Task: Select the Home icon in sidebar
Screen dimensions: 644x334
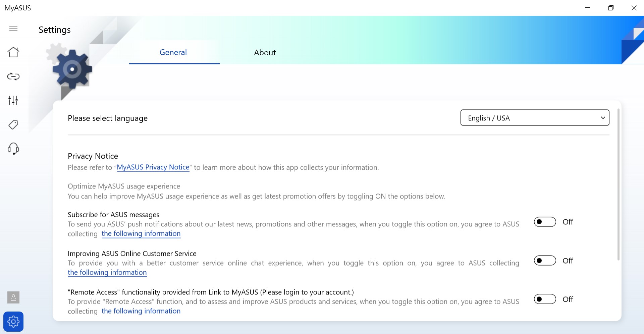Action: pos(13,52)
